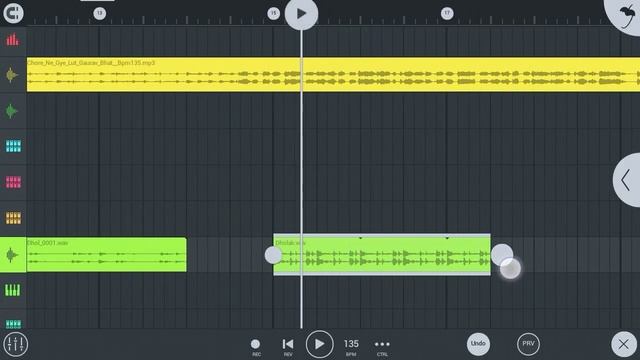
Task: Select the teal keyboard track icon at bottom
Action: [13, 324]
